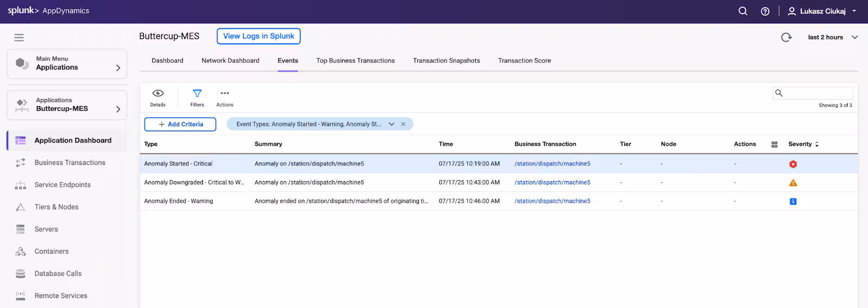868x308 pixels.
Task: Click the Add Criteria button
Action: [x=180, y=124]
